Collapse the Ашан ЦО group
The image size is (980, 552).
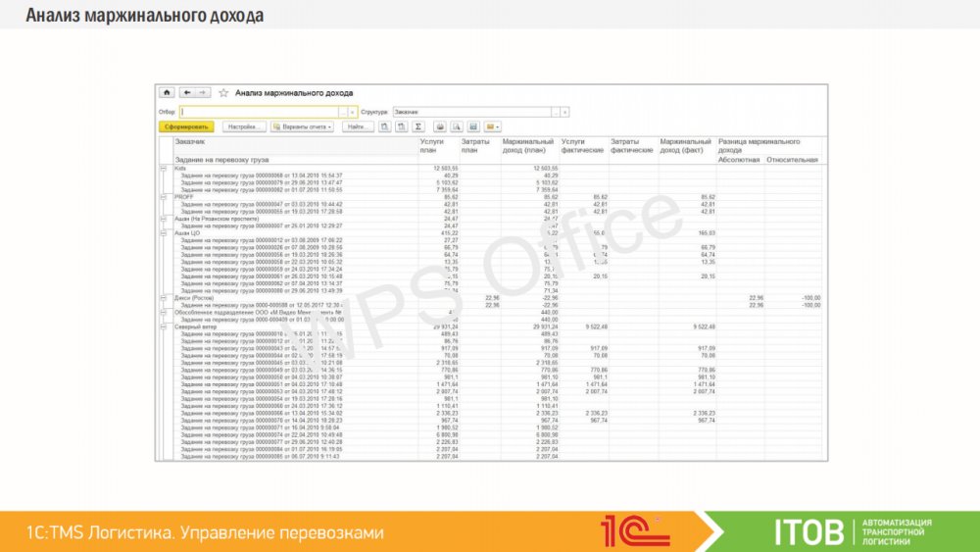coord(164,232)
